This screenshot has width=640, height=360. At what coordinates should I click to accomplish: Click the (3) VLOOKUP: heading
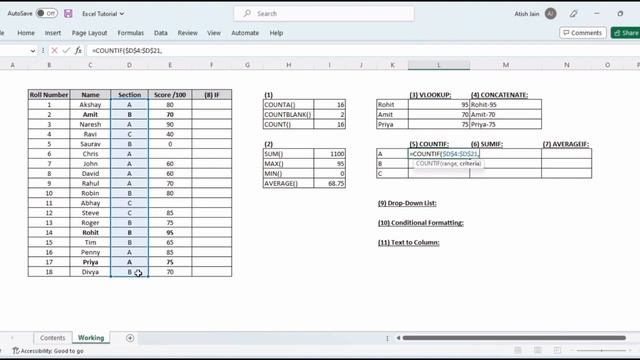point(430,95)
